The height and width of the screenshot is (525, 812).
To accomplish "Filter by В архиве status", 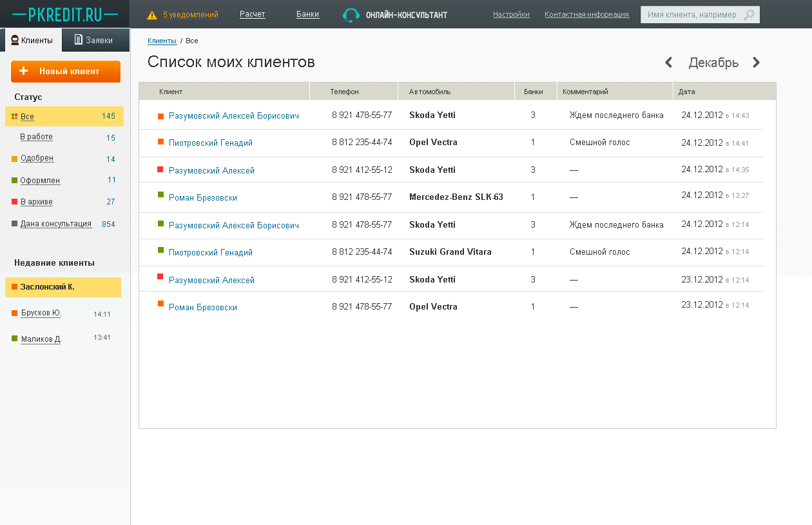I will point(36,202).
